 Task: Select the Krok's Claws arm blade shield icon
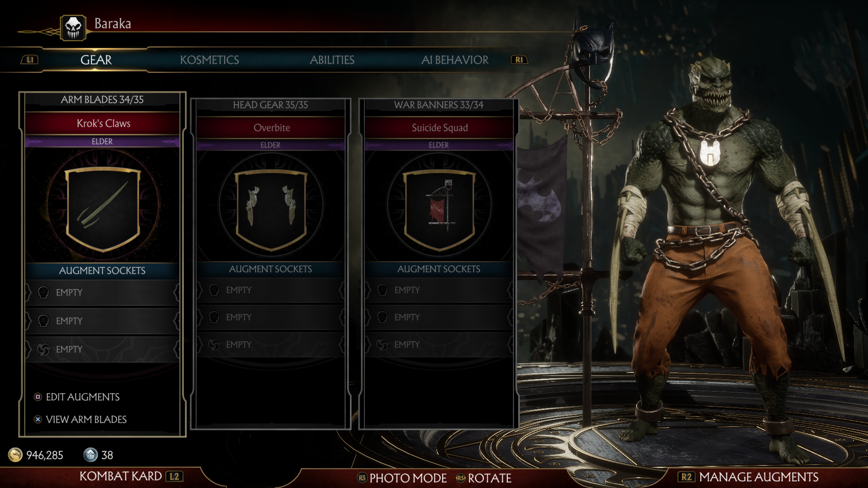[x=103, y=209]
